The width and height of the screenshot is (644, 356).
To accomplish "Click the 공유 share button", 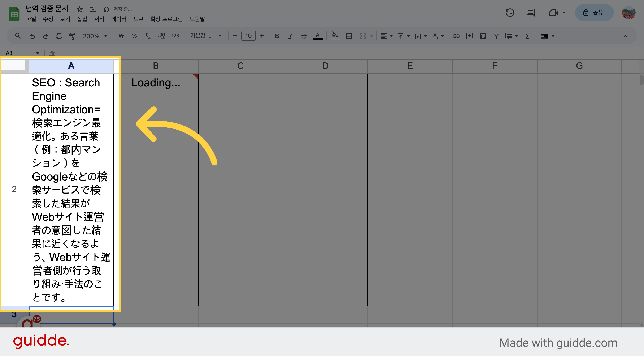I will 594,13.
